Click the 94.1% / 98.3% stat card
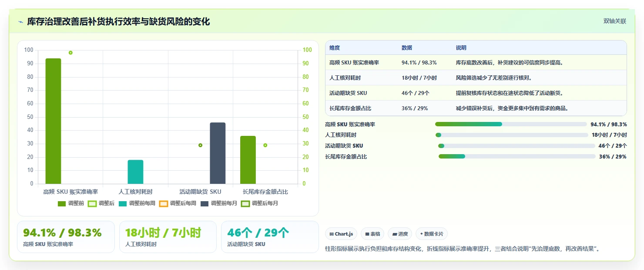The image size is (644, 270). [x=66, y=237]
